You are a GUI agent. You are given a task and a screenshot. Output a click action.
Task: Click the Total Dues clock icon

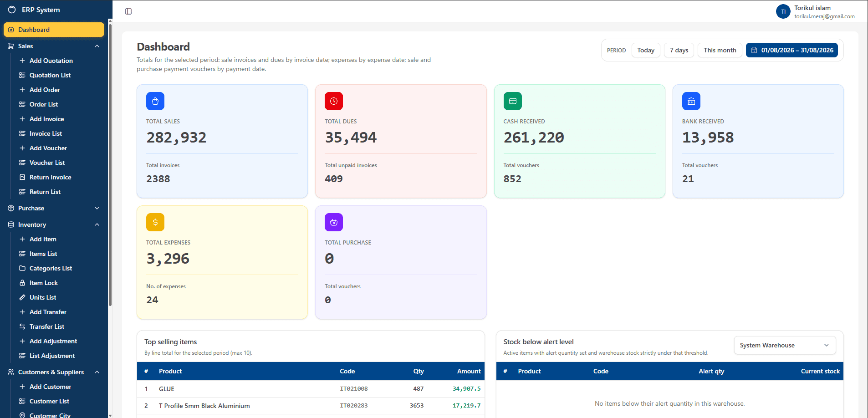click(334, 101)
